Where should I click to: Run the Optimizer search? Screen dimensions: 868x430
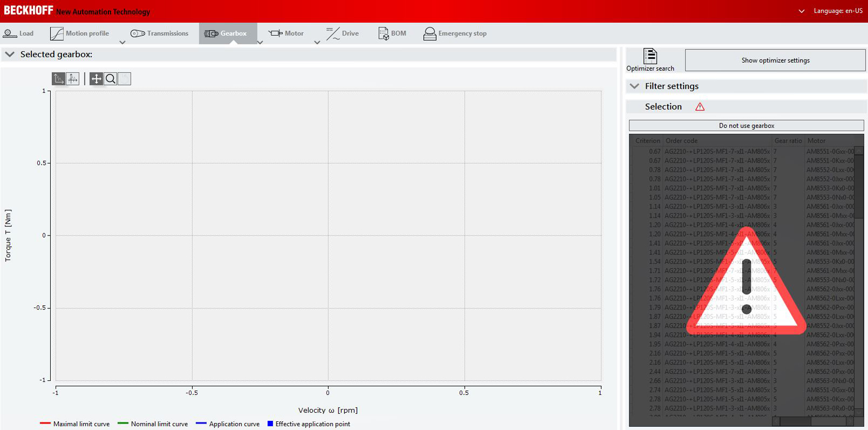[650, 60]
